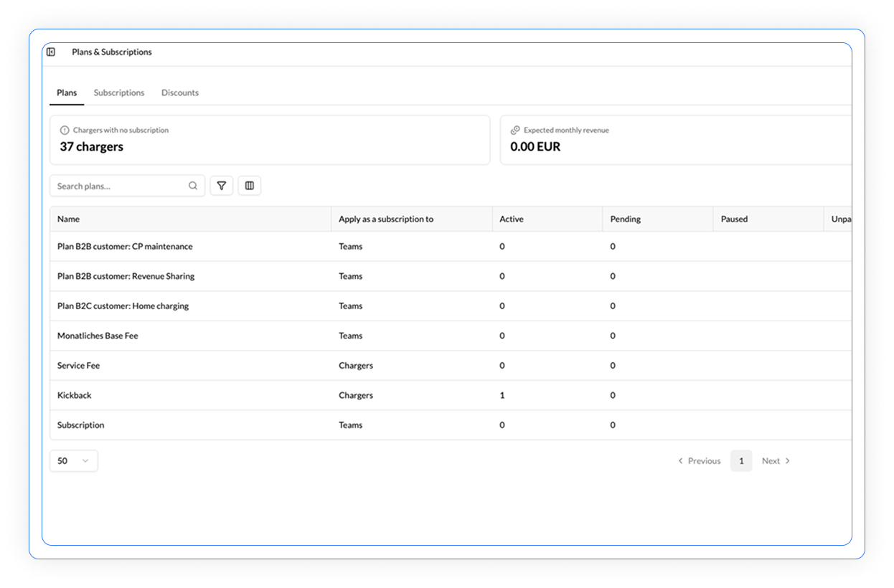This screenshot has width=894, height=588.
Task: Open the Service Fee plan
Action: [x=78, y=366]
